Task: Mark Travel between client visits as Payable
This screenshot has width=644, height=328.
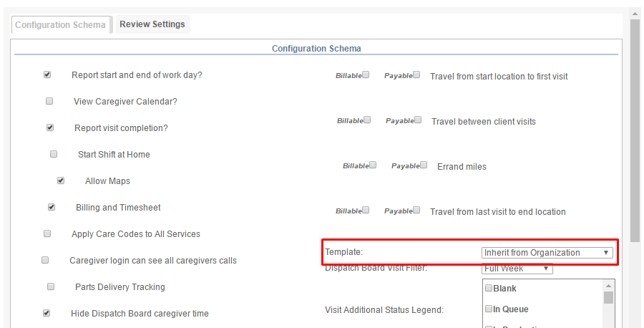Action: 418,120
